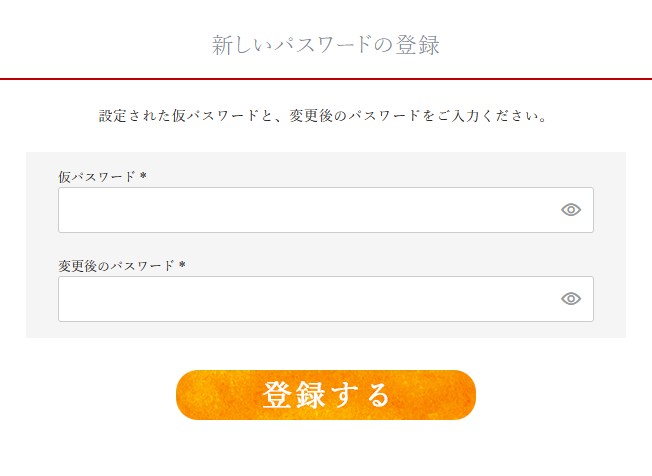
Task: Click the 仮パスワード field label
Action: click(x=97, y=177)
